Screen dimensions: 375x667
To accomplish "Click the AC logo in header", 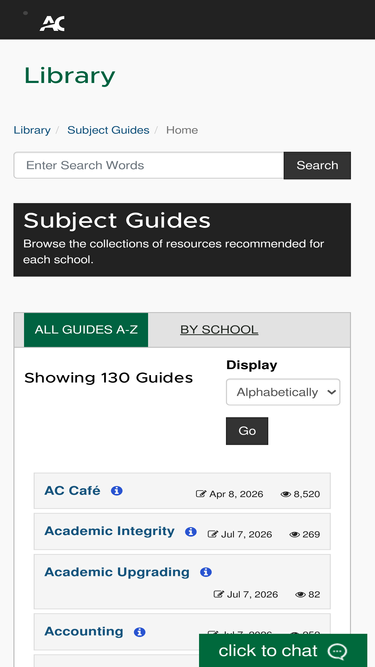I will 52,23.
